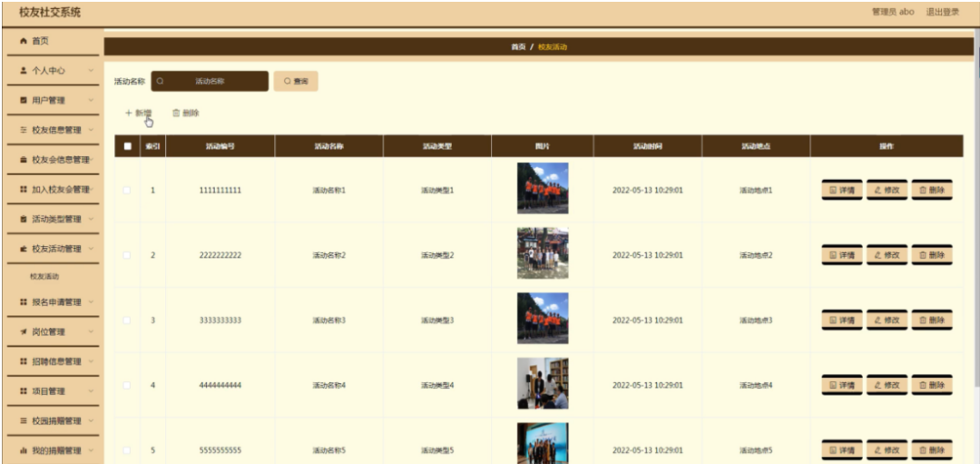Click the grid icon beside 项目管理
Screen dimensions: 980x464
coord(24,390)
